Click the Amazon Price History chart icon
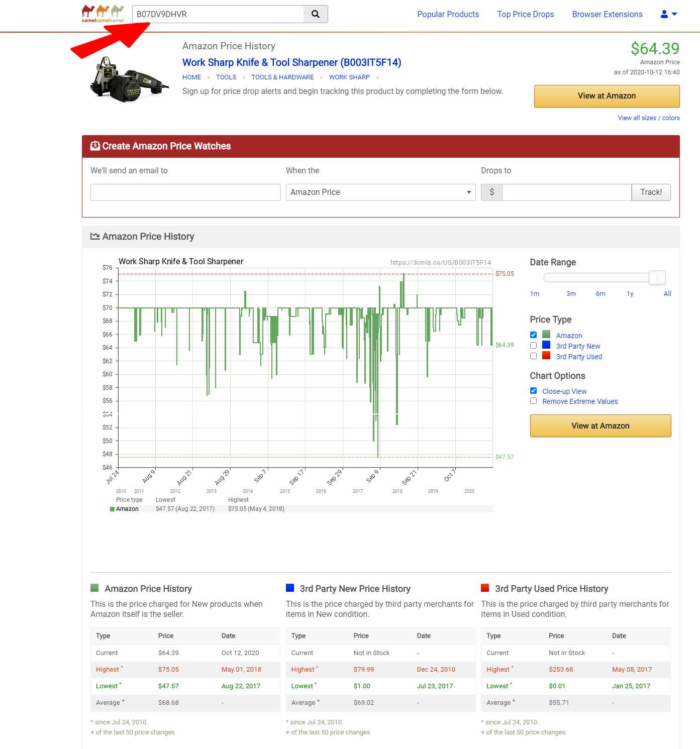Screen dimensions: 700x749 click(95, 236)
